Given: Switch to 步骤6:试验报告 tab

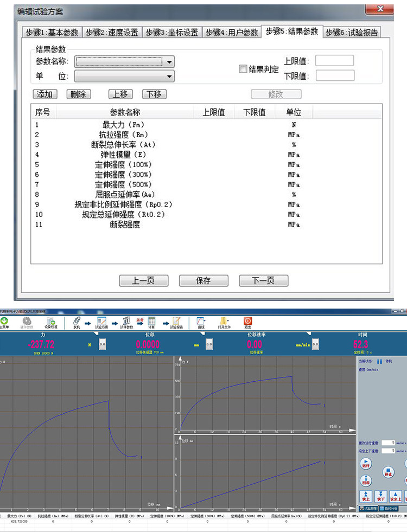Looking at the screenshot, I should coord(352,32).
